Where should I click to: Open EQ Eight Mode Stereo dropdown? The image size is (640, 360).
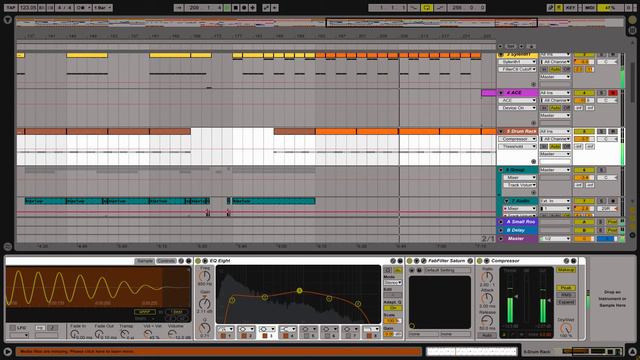pos(393,282)
